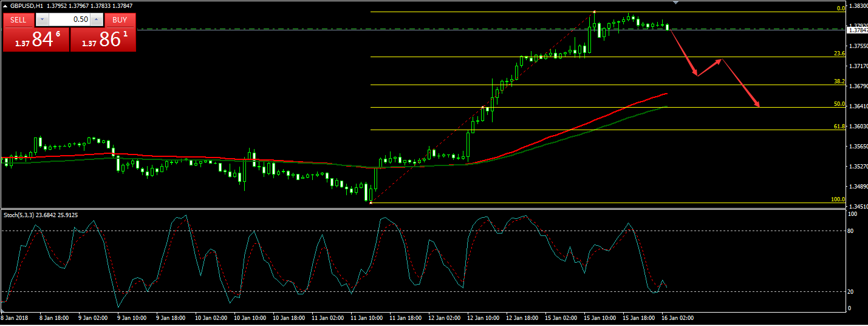Image resolution: width=868 pixels, height=326 pixels.
Task: Click the Fibonacci 23.6 level label
Action: 839,54
